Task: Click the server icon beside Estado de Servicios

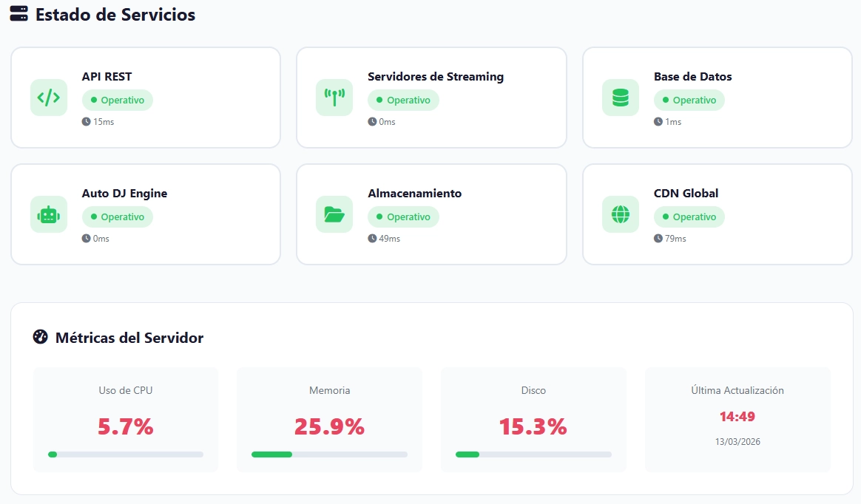Action: coord(19,14)
